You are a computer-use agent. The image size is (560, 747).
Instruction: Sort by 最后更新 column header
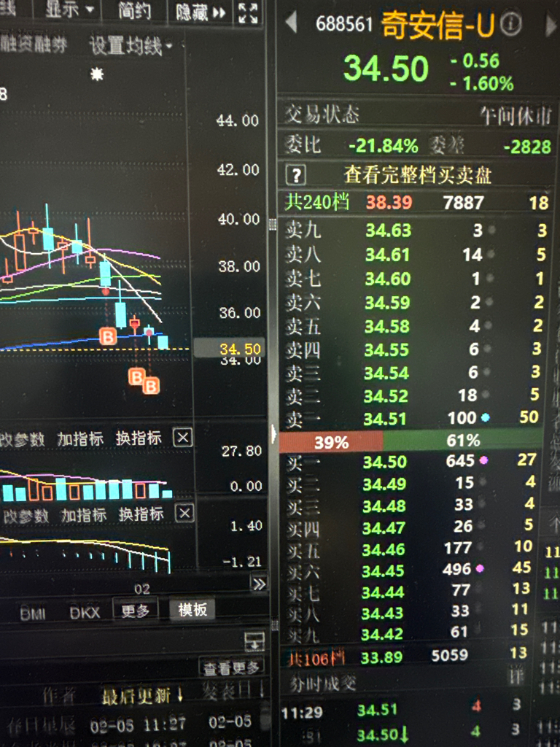142,697
